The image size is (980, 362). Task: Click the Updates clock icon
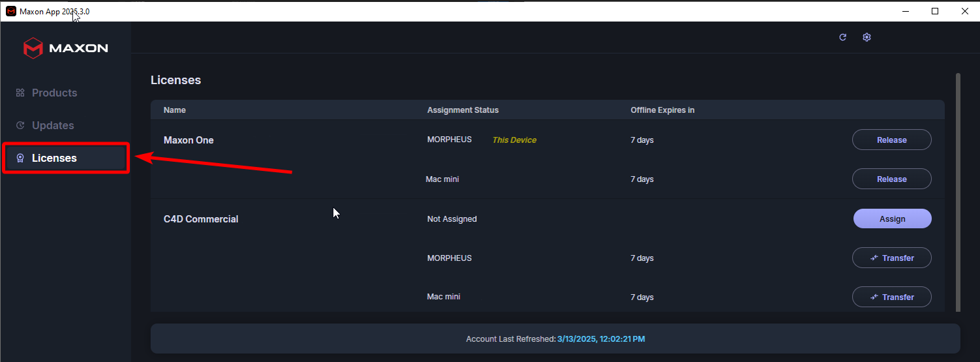click(20, 125)
